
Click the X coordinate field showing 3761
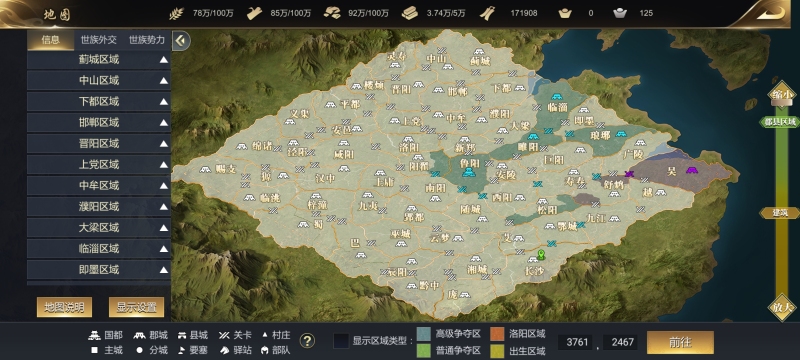pos(577,342)
